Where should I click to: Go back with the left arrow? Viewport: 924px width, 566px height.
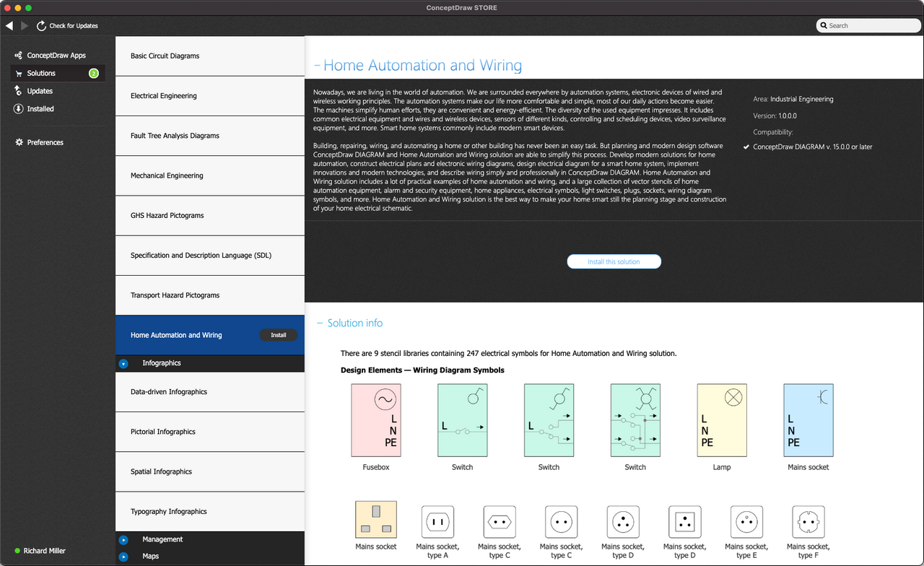9,26
